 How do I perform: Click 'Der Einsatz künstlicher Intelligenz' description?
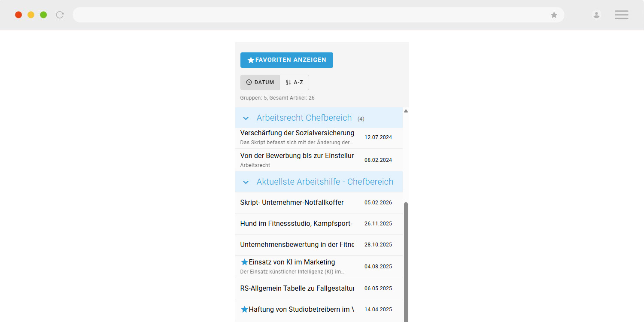tap(292, 272)
